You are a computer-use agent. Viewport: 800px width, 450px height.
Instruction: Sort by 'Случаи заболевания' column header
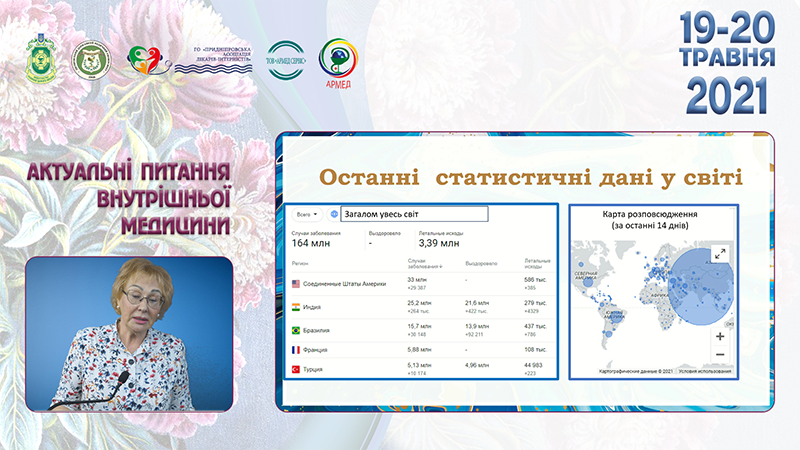click(425, 263)
